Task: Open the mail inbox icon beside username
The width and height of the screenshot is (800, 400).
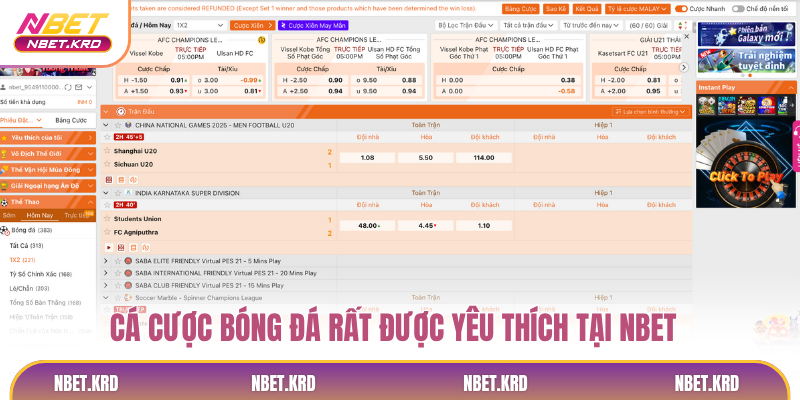Action: (78, 87)
